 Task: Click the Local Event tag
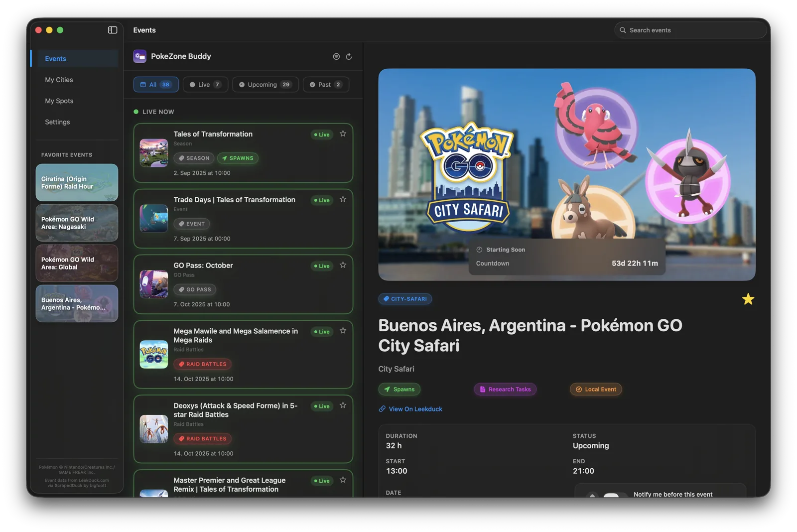point(596,390)
